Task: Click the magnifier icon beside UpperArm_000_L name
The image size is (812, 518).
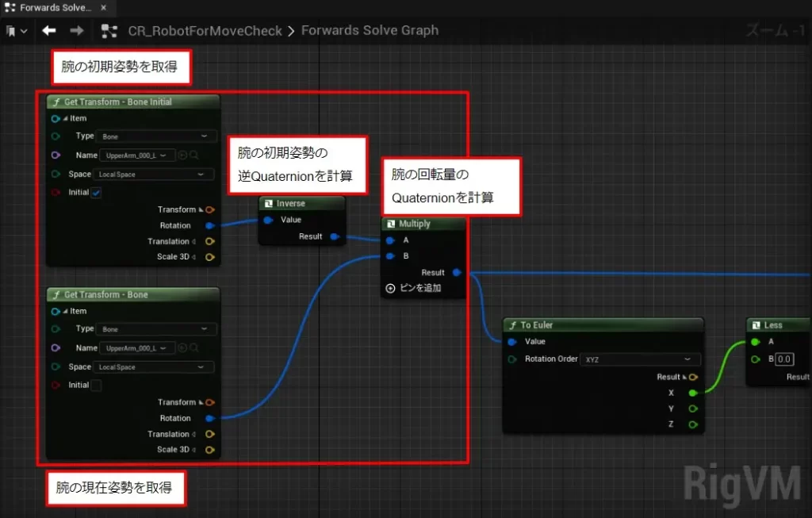Action: (x=194, y=155)
